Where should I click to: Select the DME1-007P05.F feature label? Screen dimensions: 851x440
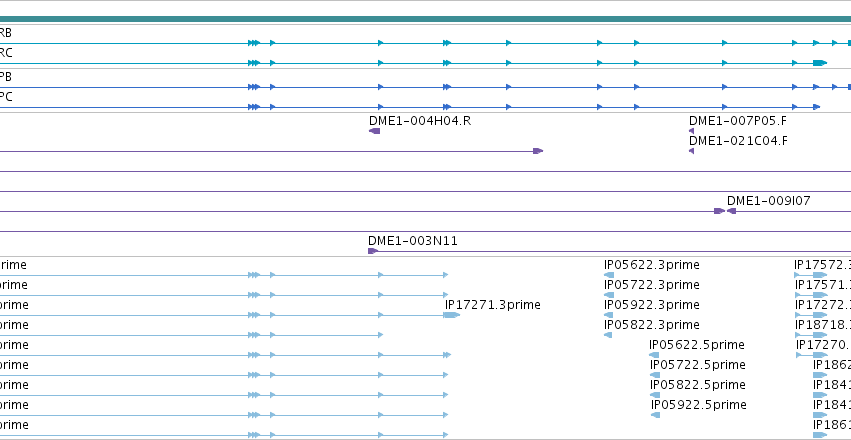[739, 121]
